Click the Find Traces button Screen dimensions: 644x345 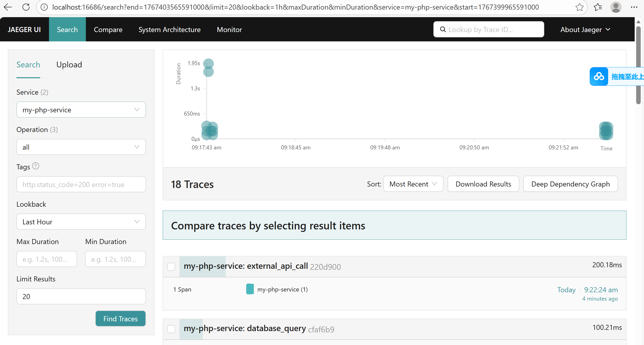pyautogui.click(x=120, y=319)
